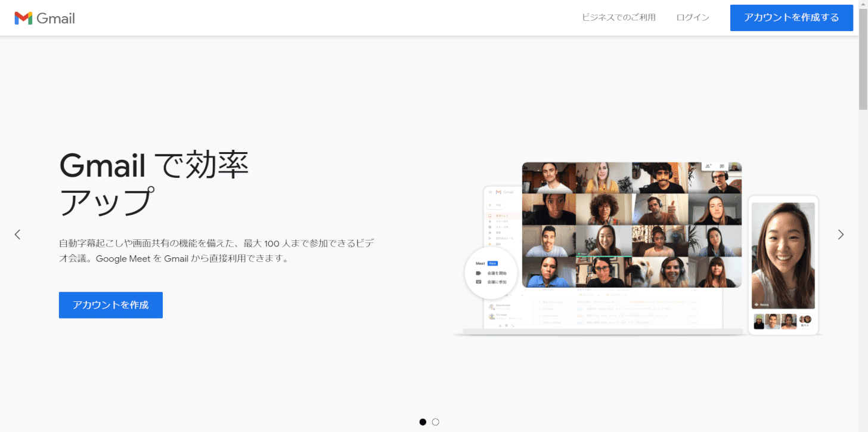Click the Meet circular callout bubble
Viewport: 868px width, 432px height.
coord(491,273)
